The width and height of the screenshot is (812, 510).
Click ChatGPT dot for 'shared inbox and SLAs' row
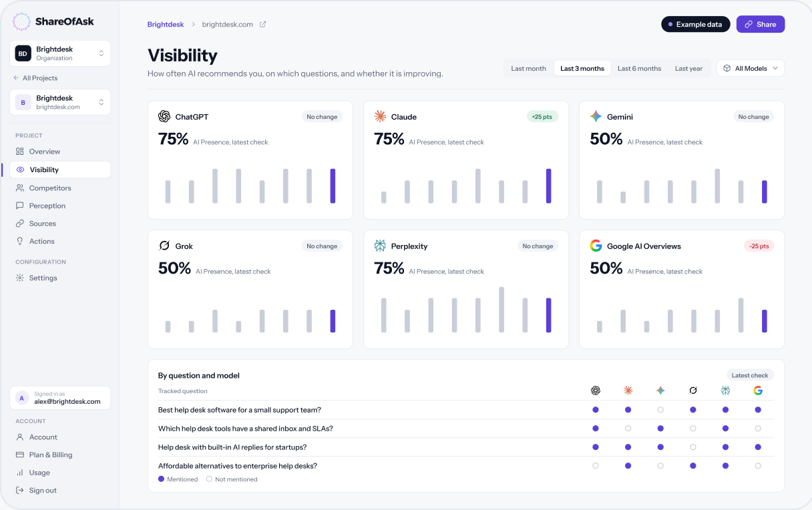tap(596, 429)
